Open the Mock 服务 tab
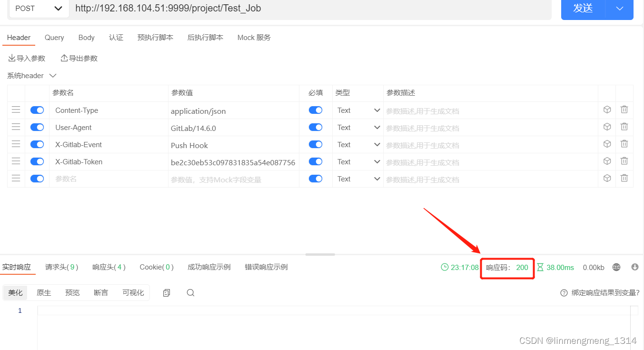 254,38
